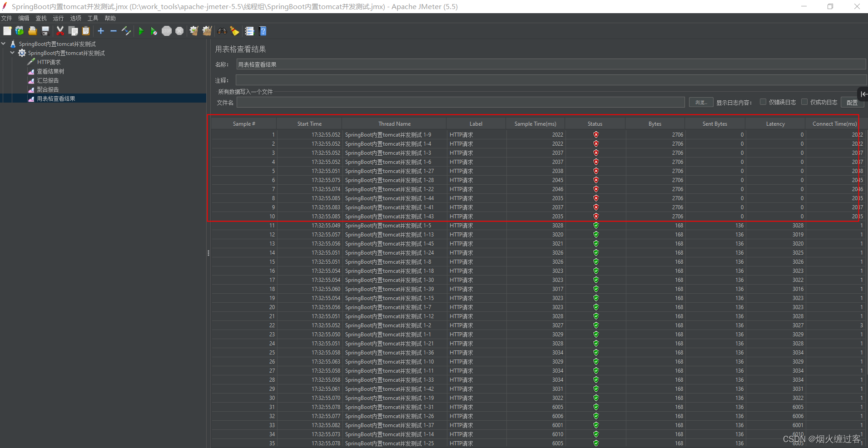Viewport: 868px width, 448px height.
Task: Sort by Status column header
Action: (x=595, y=123)
